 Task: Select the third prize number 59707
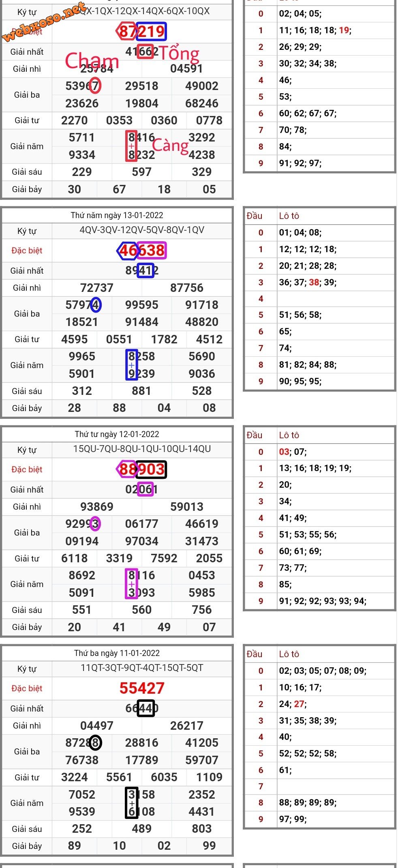pos(202,760)
